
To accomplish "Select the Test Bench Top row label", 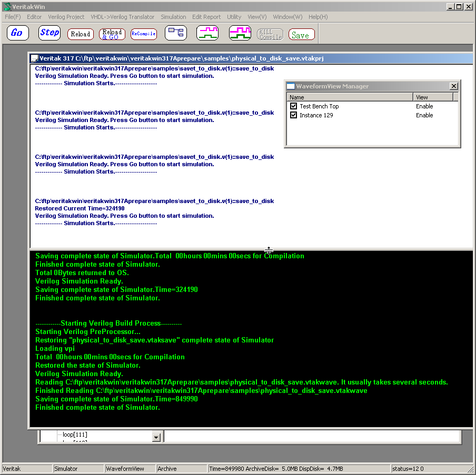I will coord(319,106).
